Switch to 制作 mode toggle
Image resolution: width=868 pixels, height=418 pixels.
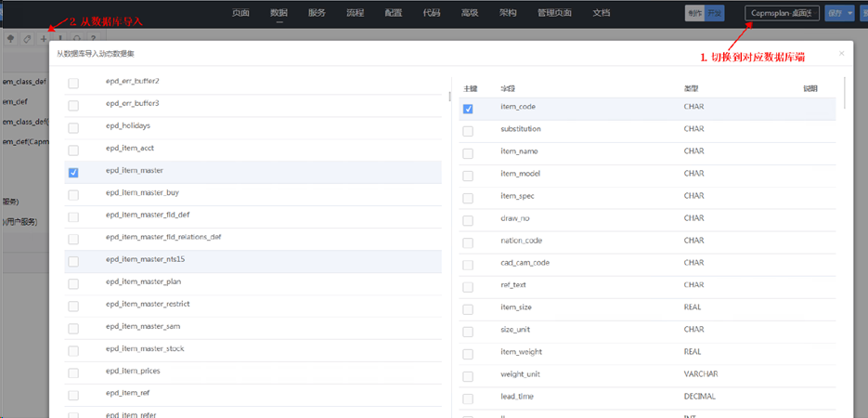(693, 13)
